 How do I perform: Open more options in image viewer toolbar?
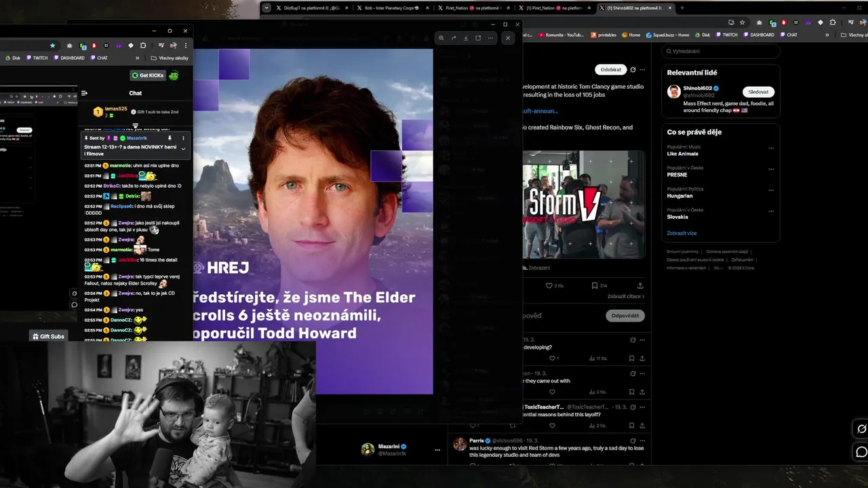[490, 38]
